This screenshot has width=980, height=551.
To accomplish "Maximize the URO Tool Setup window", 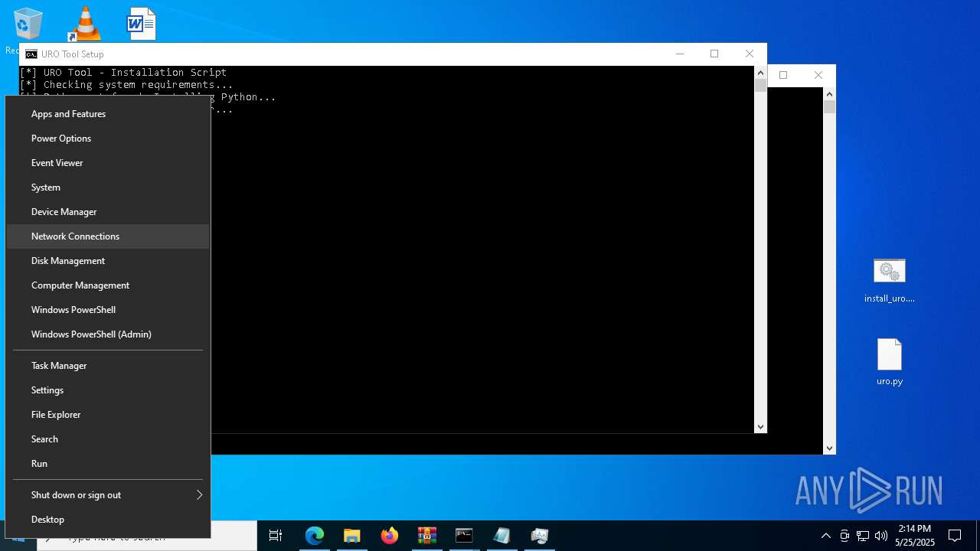I will point(714,54).
